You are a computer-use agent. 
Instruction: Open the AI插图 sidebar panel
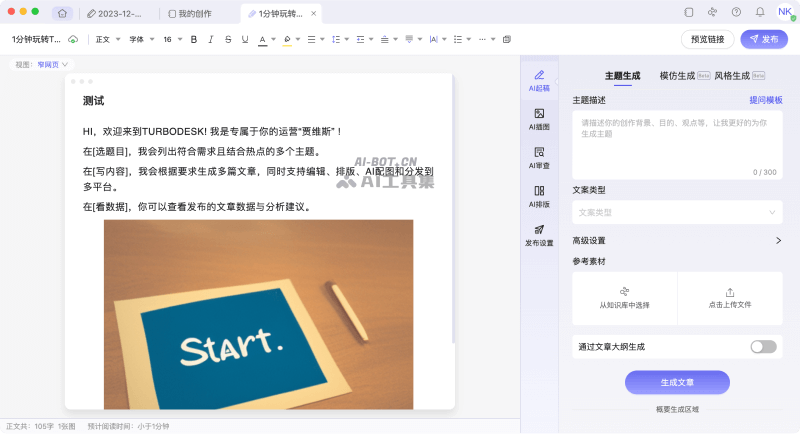point(539,118)
